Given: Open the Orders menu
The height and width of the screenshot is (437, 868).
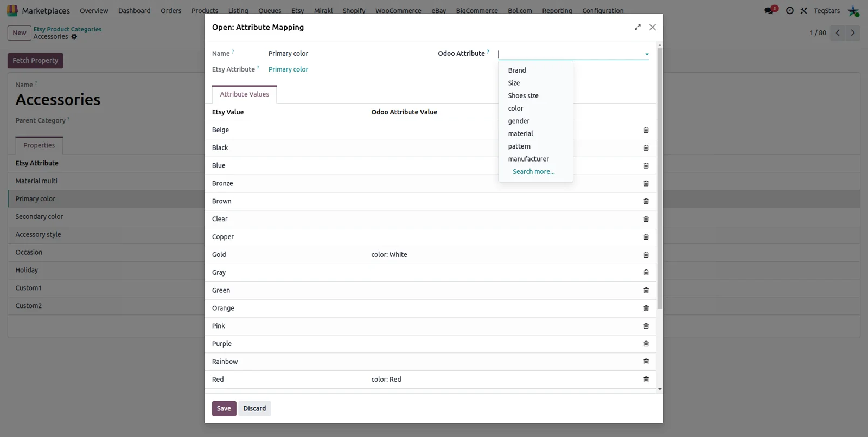Looking at the screenshot, I should point(171,11).
